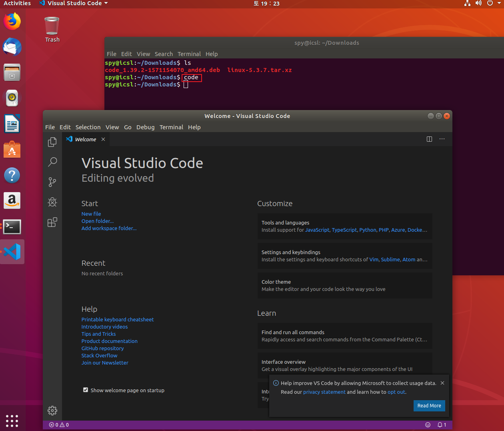The height and width of the screenshot is (431, 504).
Task: Open Printable keyboard cheatsheet link
Action: tap(118, 320)
